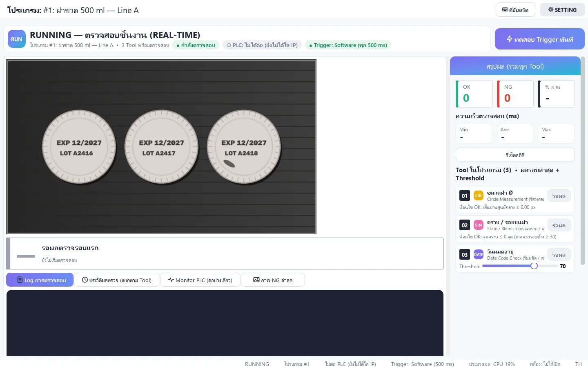Viewport: 588px width, 368px height.
Task: Click the CIR circle measurement tool icon
Action: (478, 196)
